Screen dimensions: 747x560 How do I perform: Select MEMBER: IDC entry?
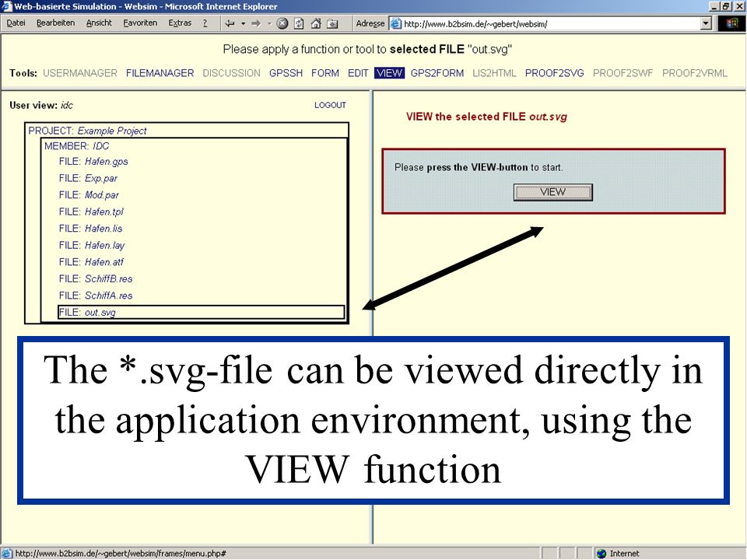pyautogui.click(x=77, y=146)
